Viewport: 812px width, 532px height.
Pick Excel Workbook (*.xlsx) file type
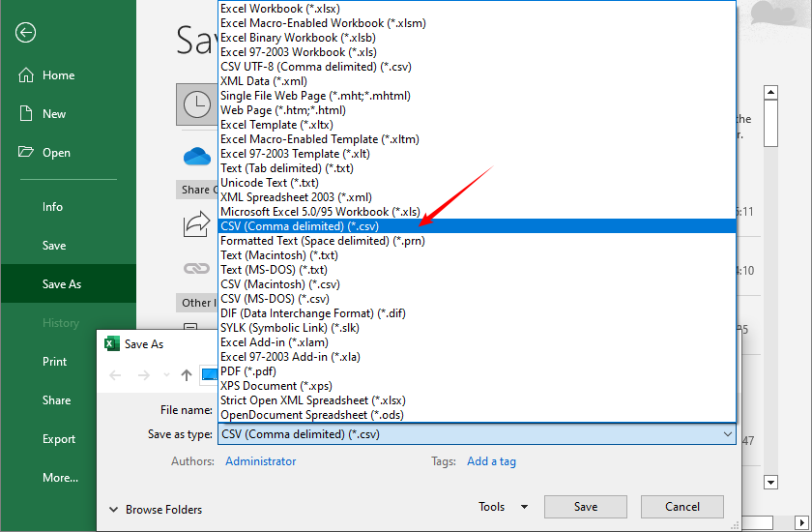coord(274,9)
